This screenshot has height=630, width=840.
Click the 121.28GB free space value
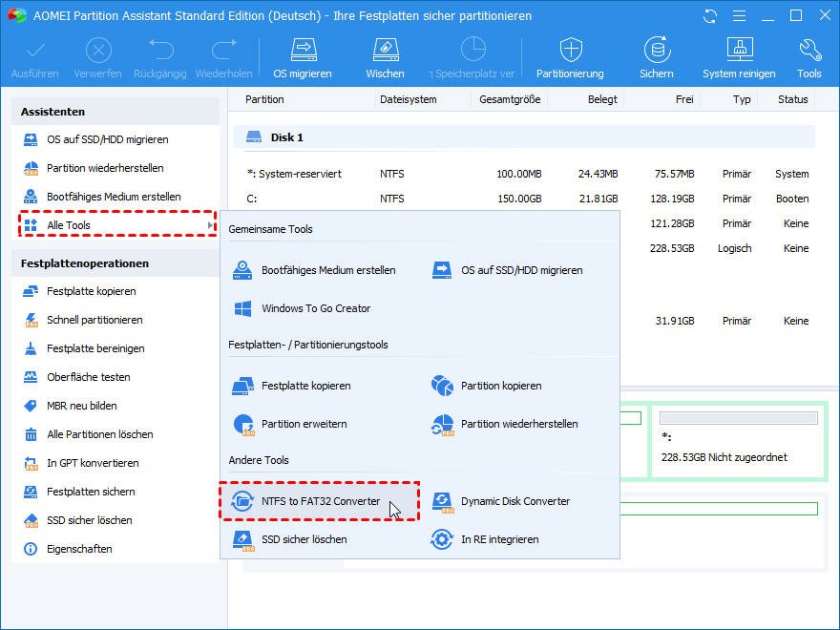click(x=672, y=223)
